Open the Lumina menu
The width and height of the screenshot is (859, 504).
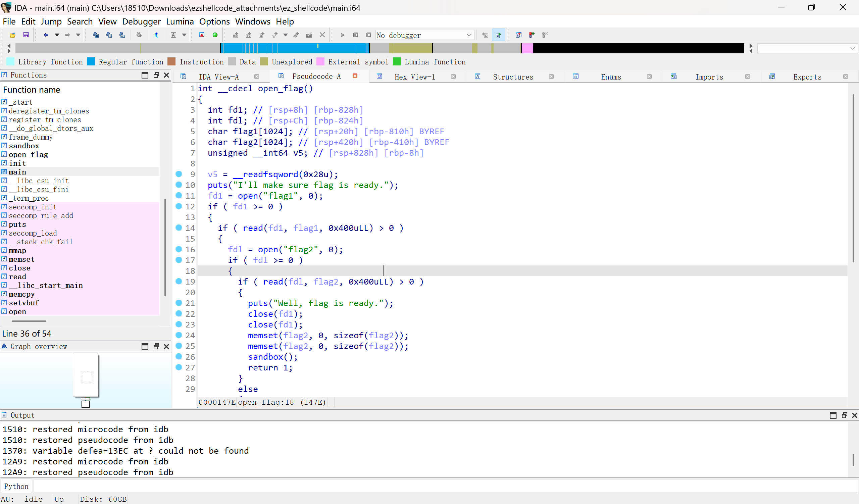[x=180, y=21]
